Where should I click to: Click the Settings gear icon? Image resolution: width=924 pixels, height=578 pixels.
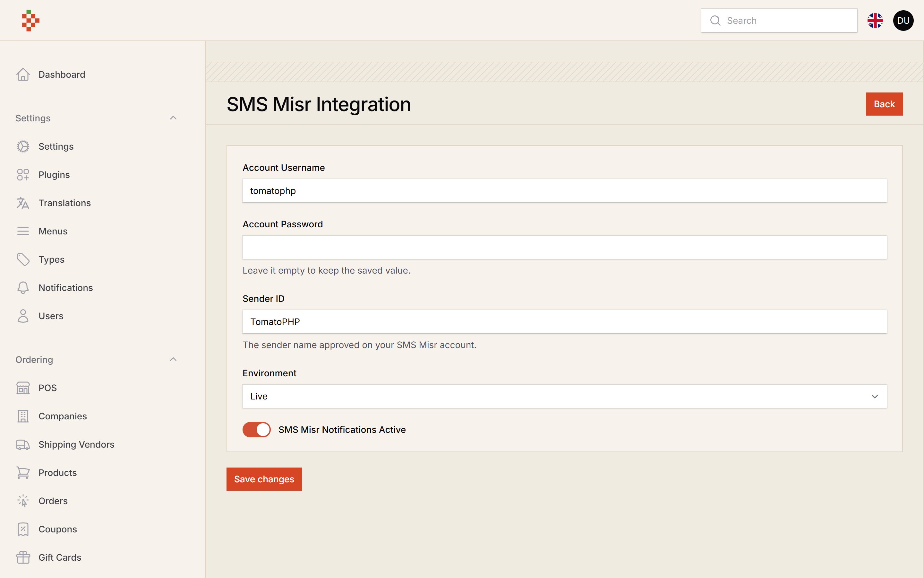coord(23,146)
